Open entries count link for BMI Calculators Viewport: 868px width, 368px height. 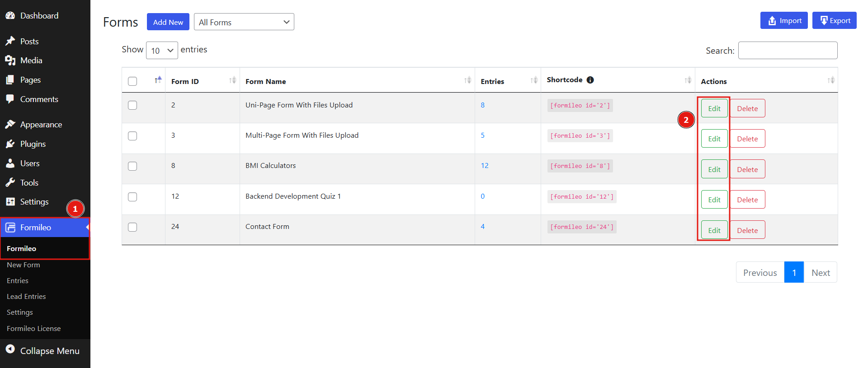point(485,166)
